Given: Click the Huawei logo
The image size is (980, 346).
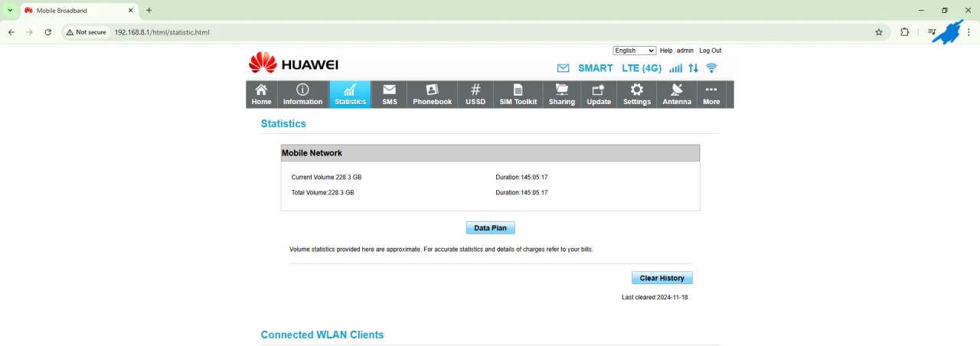Looking at the screenshot, I should coord(293,64).
